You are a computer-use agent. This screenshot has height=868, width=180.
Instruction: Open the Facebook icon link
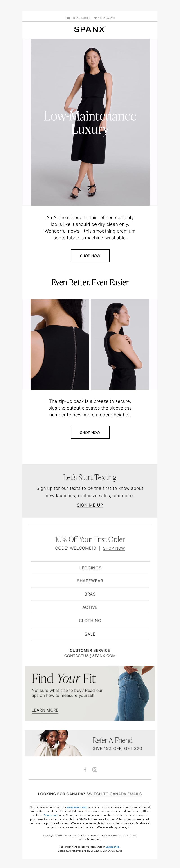(x=85, y=769)
